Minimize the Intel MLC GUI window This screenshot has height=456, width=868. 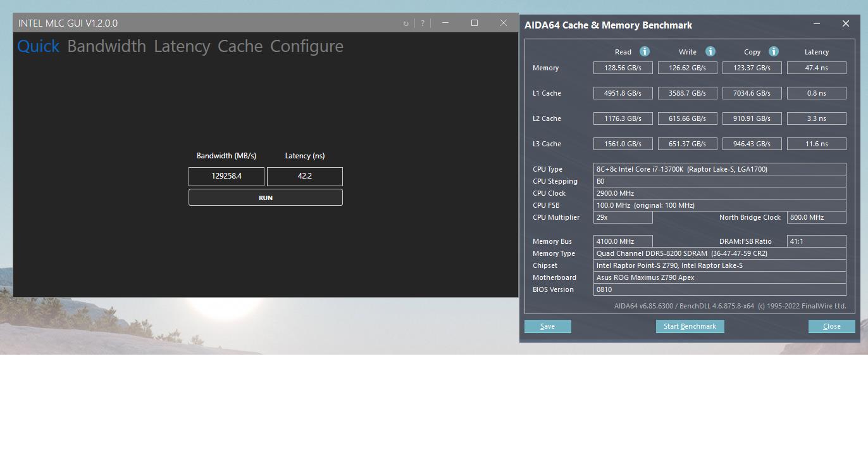click(445, 23)
